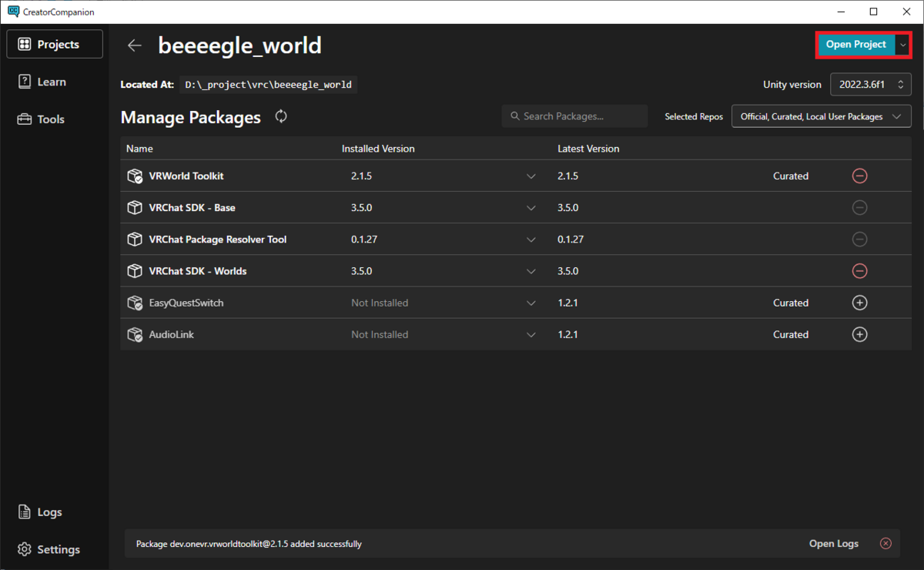924x570 pixels.
Task: Click latest version 0.1.27 of Package Resolver Tool
Action: [571, 240]
